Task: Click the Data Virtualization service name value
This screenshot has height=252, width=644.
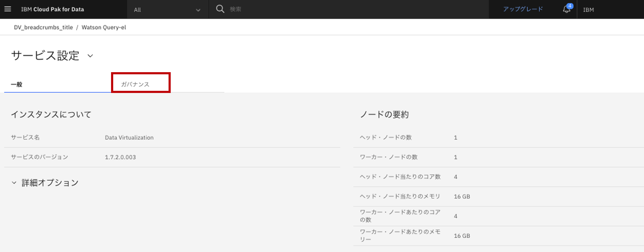Action: 129,137
